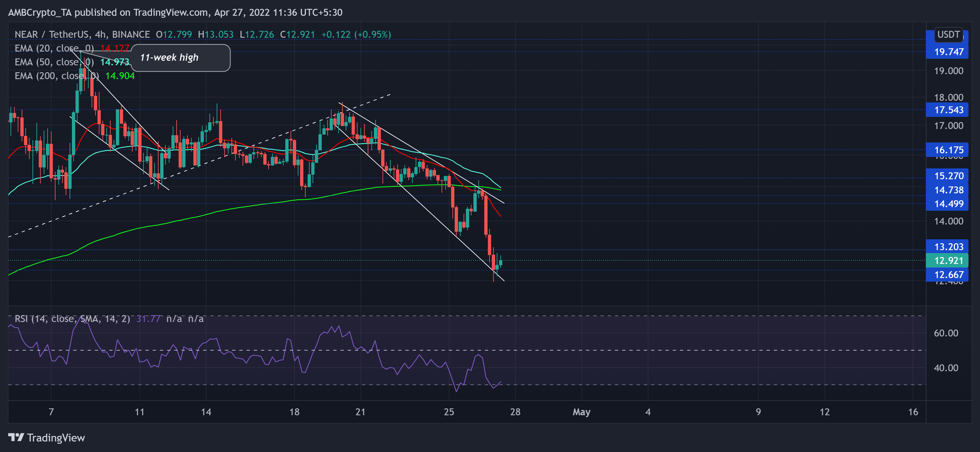The image size is (980, 452).
Task: Click the 19.000 price axis label
Action: (x=948, y=71)
